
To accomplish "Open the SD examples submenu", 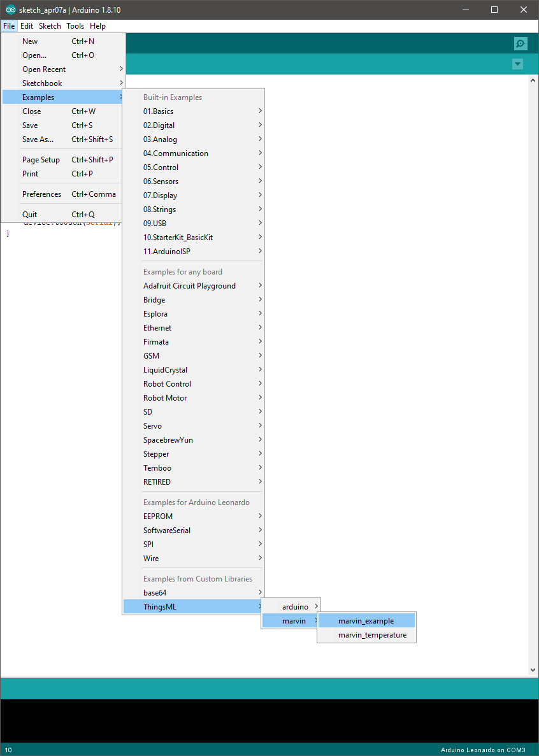I will pos(193,411).
